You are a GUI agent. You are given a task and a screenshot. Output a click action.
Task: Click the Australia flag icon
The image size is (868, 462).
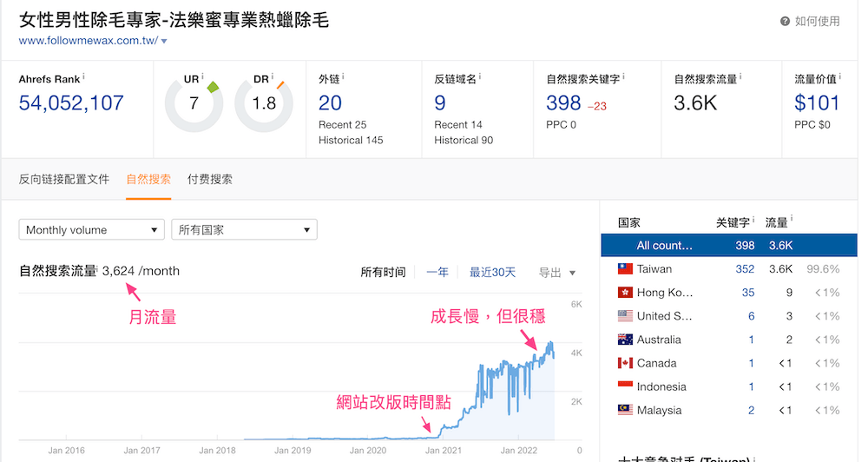tap(625, 340)
